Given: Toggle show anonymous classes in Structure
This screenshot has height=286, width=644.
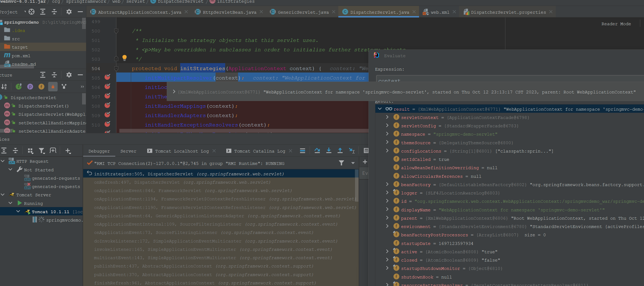Looking at the screenshot, I should (x=64, y=86).
